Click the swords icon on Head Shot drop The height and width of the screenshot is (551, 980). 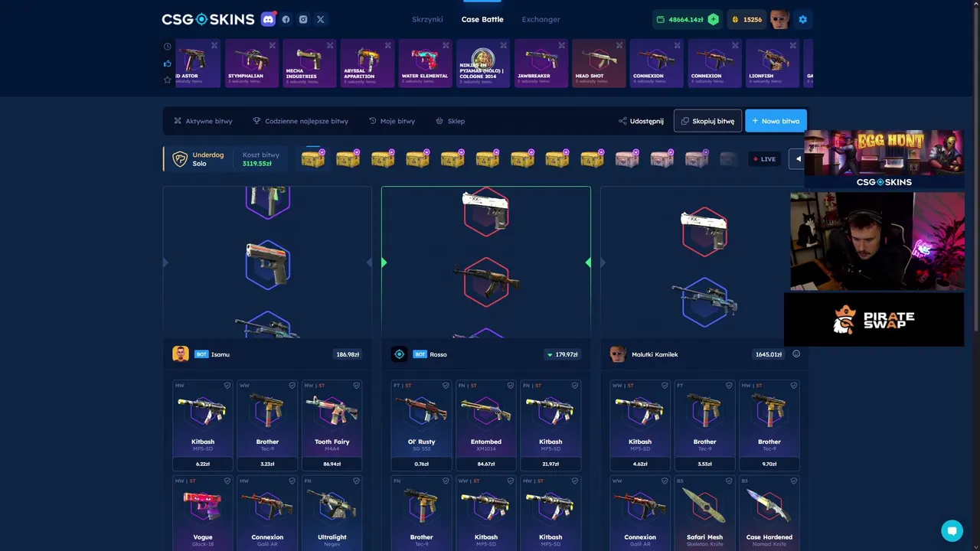click(x=619, y=45)
